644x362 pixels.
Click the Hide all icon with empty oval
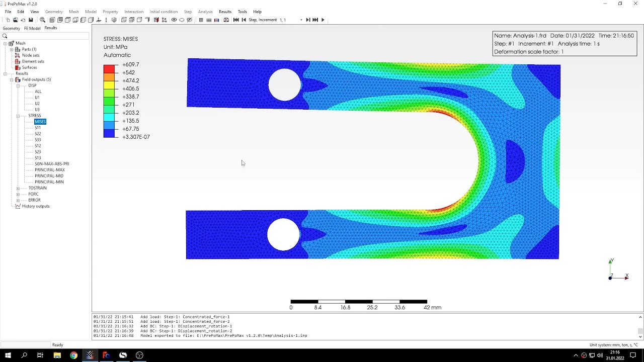[182, 20]
